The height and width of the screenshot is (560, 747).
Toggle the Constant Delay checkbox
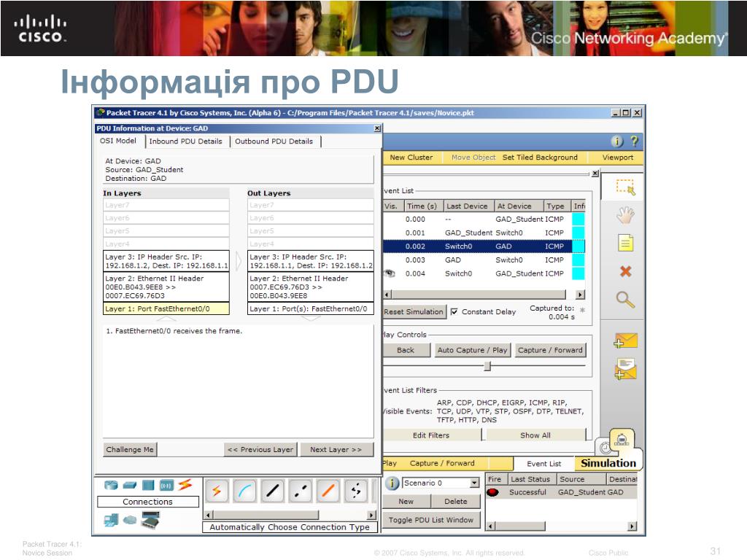tap(454, 312)
